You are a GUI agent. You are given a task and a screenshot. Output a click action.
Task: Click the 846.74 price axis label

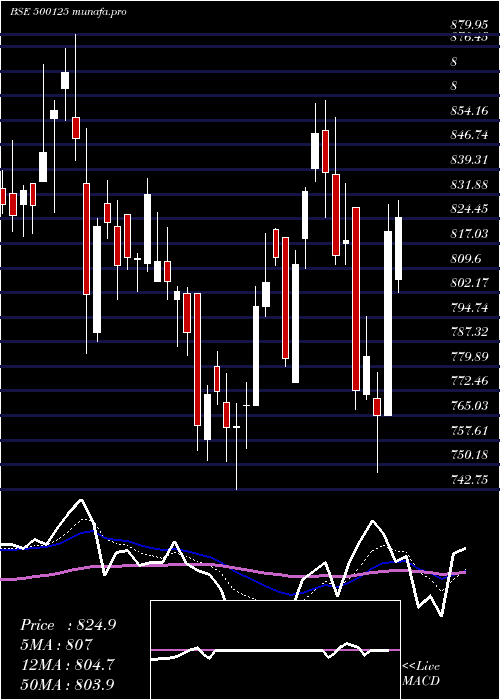(x=469, y=135)
